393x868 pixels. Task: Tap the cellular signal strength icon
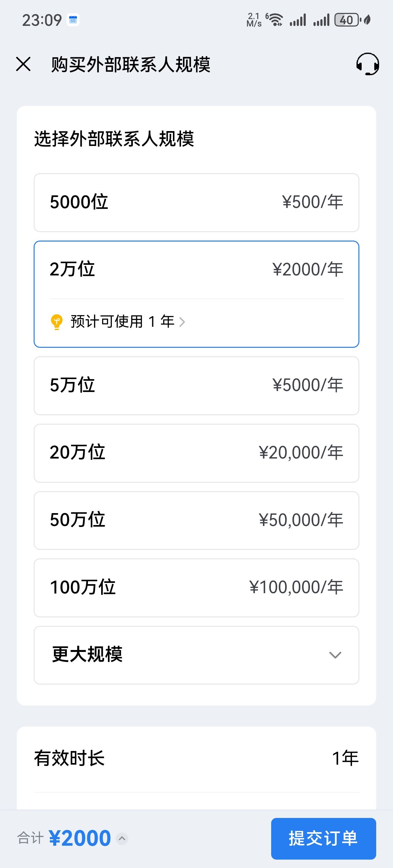(x=298, y=20)
